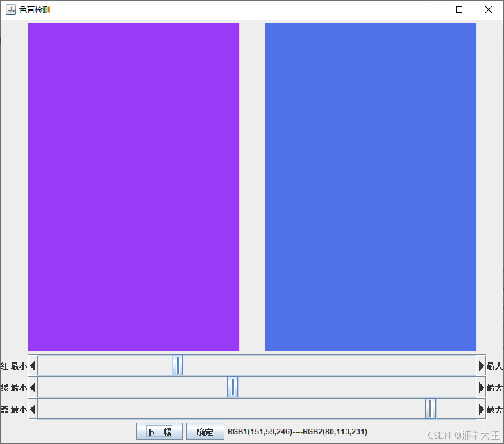The height and width of the screenshot is (444, 504).
Task: Click the 最大 label of green slider
Action: pos(494,388)
